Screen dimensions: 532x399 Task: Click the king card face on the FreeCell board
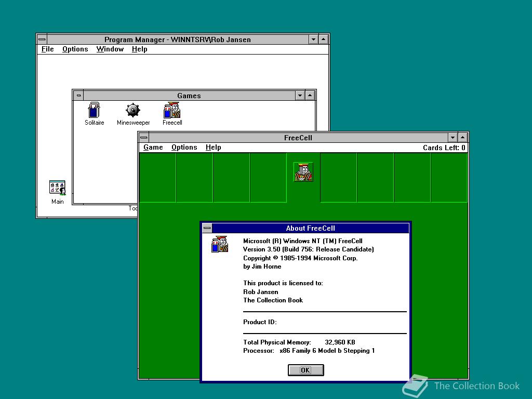click(x=304, y=171)
